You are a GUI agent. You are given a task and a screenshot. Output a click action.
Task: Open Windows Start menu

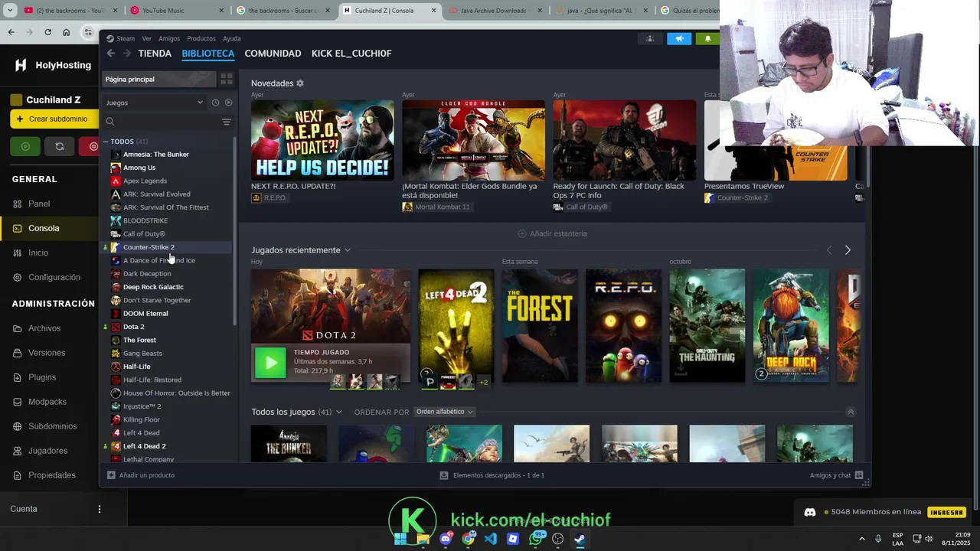tap(400, 539)
